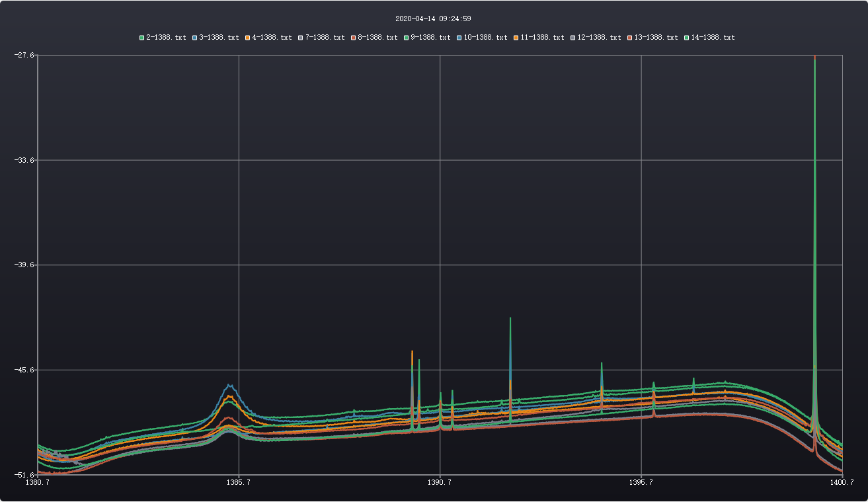
Task: Click the blue marker beside 10-1388.txt
Action: (x=459, y=38)
